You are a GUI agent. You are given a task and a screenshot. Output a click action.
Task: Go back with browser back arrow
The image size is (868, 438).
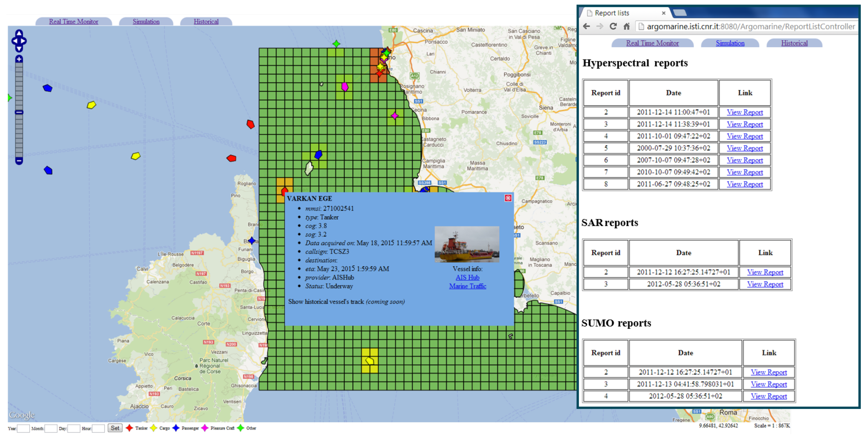586,26
